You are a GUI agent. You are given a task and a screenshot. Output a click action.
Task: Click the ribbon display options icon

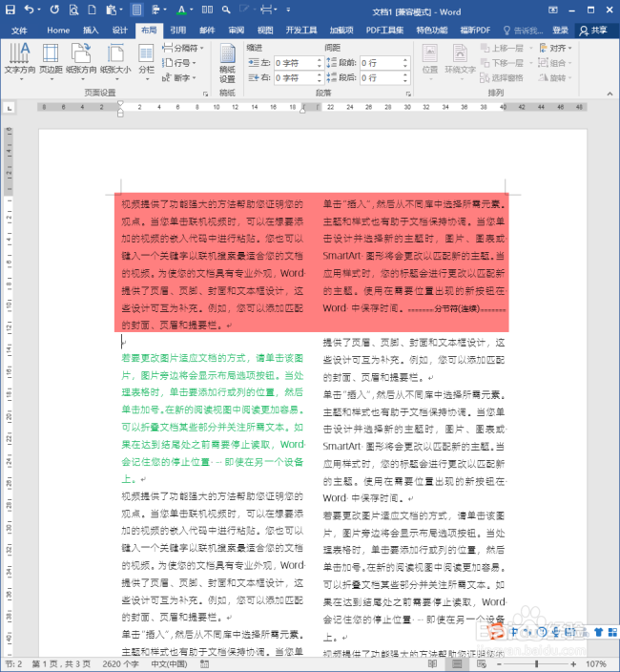[553, 10]
